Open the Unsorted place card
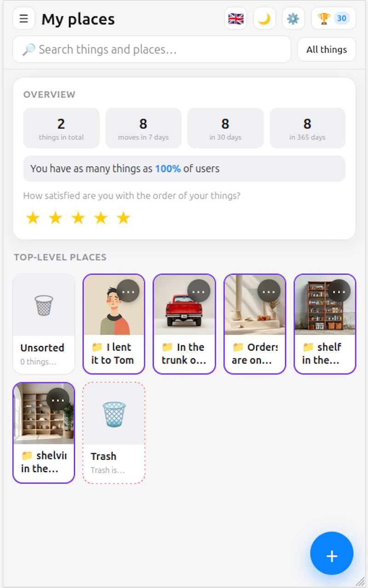The height and width of the screenshot is (588, 368). 44,324
